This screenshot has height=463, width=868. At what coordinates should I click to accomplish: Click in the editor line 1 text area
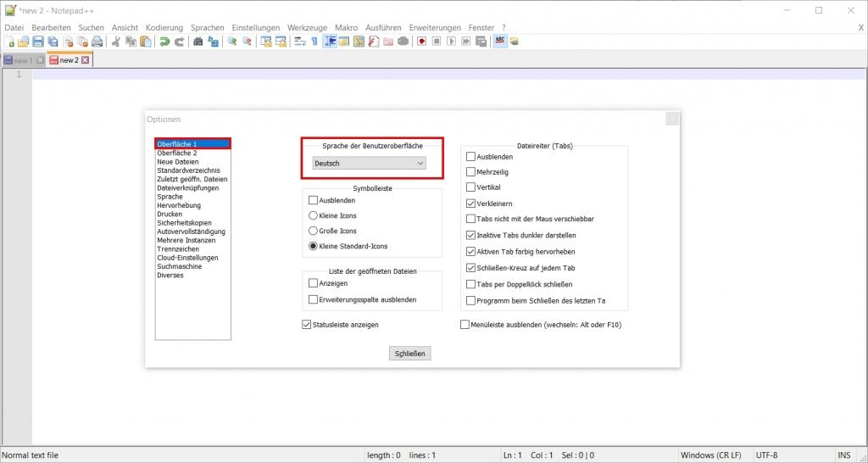coord(424,75)
